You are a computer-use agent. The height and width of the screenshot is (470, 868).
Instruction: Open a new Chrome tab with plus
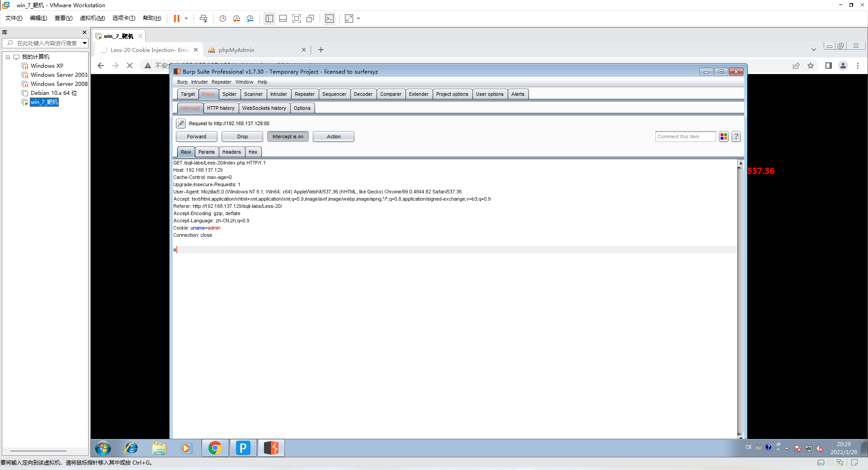point(321,50)
